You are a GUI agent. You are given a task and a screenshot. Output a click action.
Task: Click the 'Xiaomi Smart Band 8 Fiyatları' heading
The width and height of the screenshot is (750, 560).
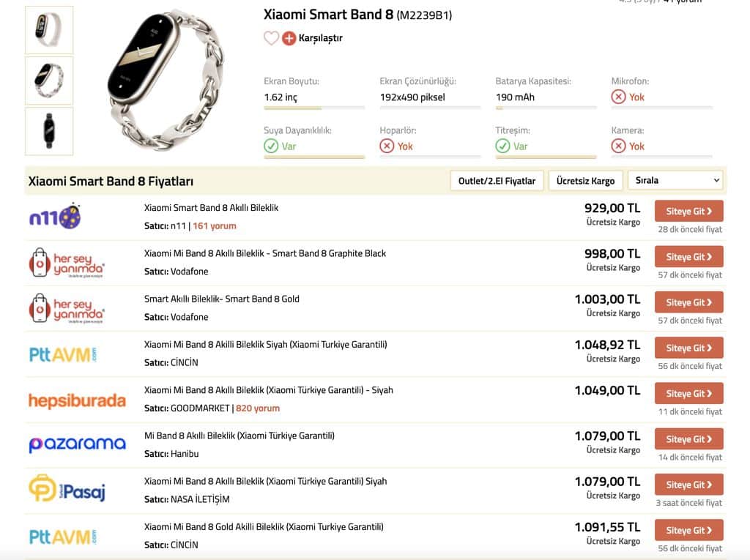(111, 182)
